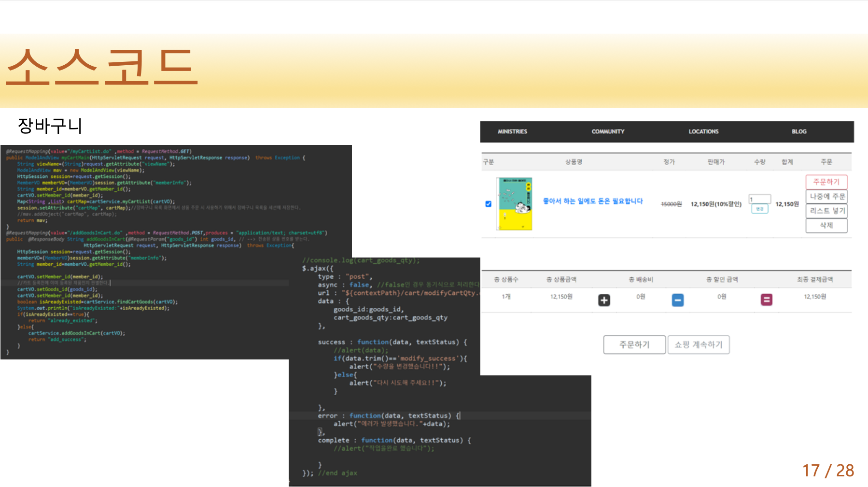Click the 판매가 column header
The height and width of the screenshot is (487, 868).
pos(716,162)
